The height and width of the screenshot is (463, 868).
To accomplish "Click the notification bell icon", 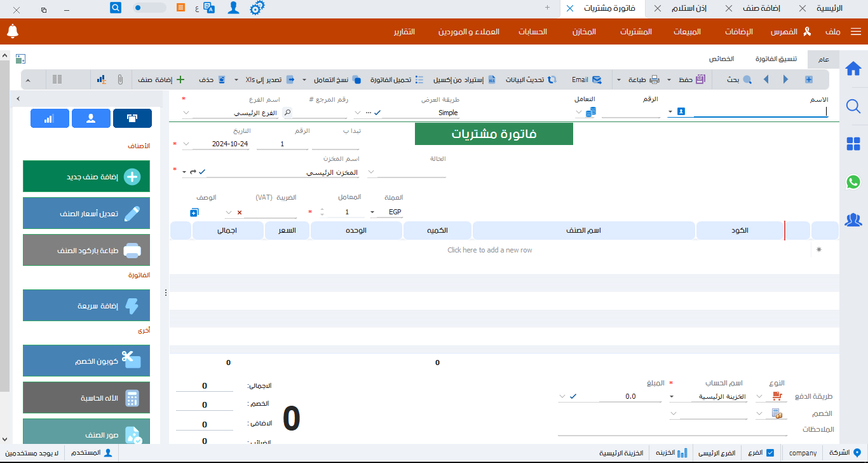I will pos(12,31).
